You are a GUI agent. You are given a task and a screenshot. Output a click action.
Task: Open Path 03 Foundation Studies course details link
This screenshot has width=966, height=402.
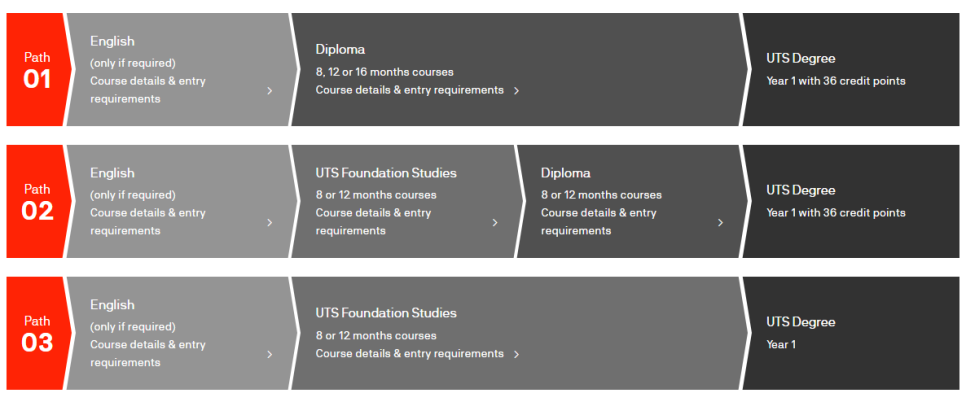[x=410, y=354]
